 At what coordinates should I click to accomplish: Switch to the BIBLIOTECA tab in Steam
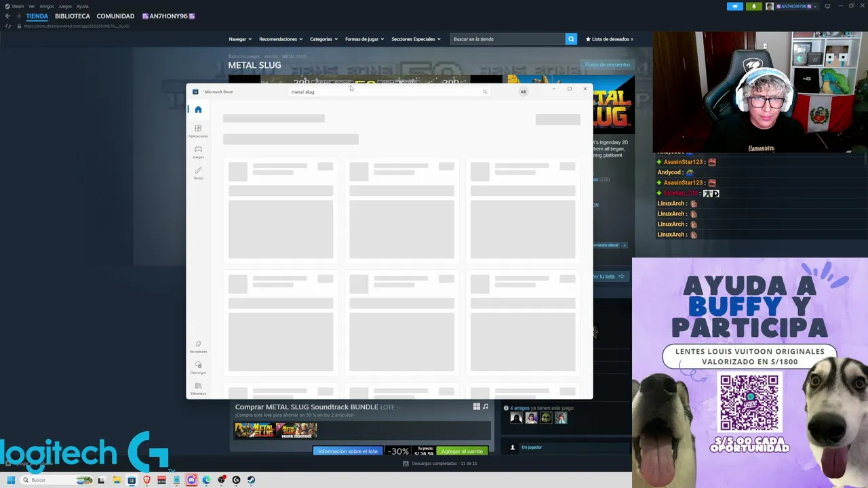73,16
